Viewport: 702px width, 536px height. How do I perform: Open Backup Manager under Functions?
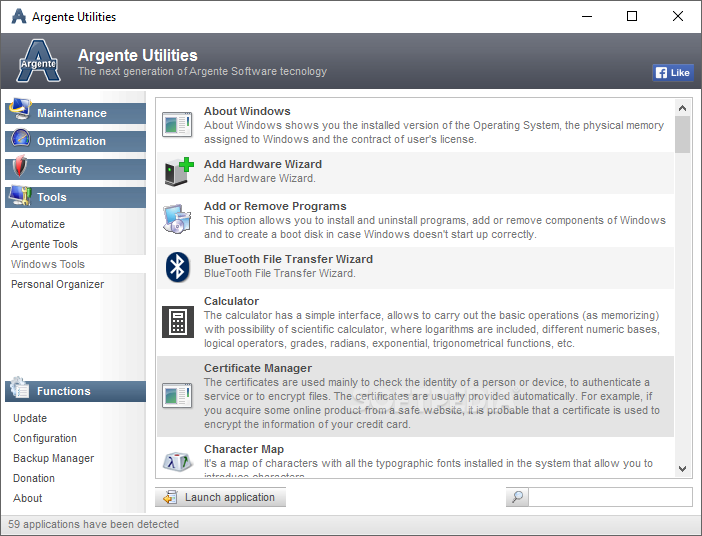tap(54, 458)
